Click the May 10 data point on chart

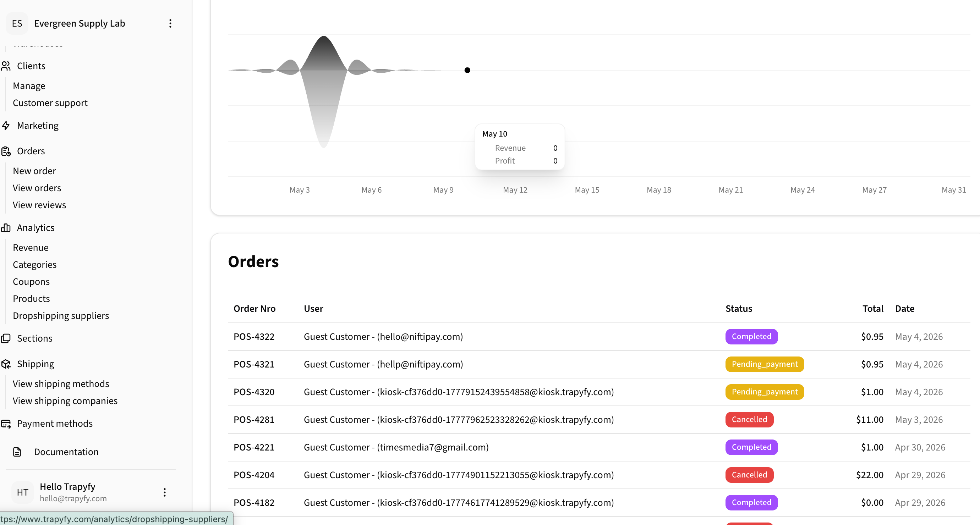[467, 70]
